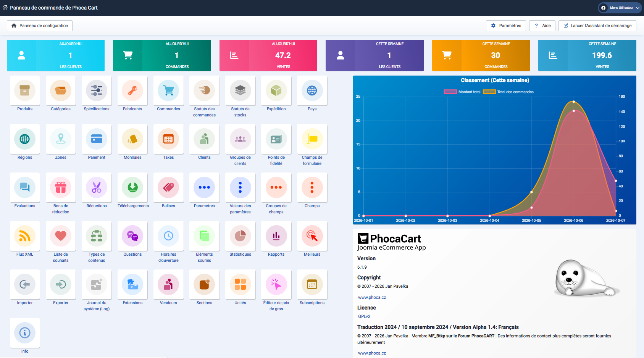This screenshot has width=644, height=358.
Task: Open the Statistiques pie chart icon
Action: [240, 236]
